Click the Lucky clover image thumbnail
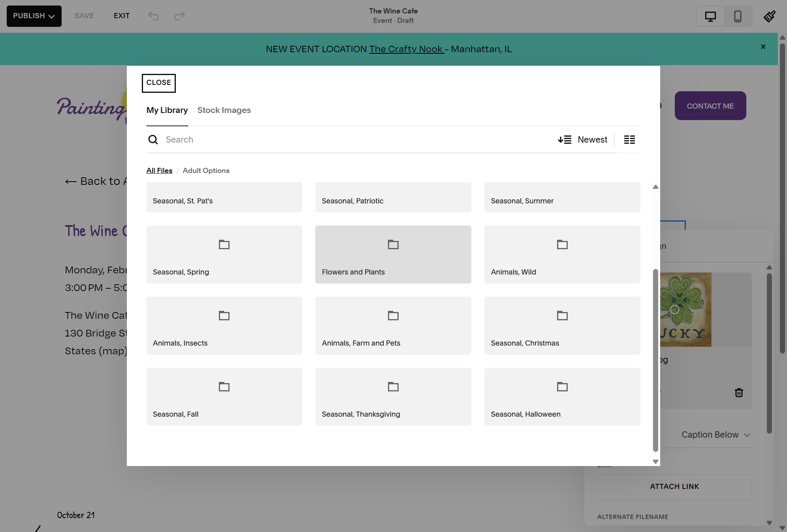787x532 pixels. [x=685, y=310]
